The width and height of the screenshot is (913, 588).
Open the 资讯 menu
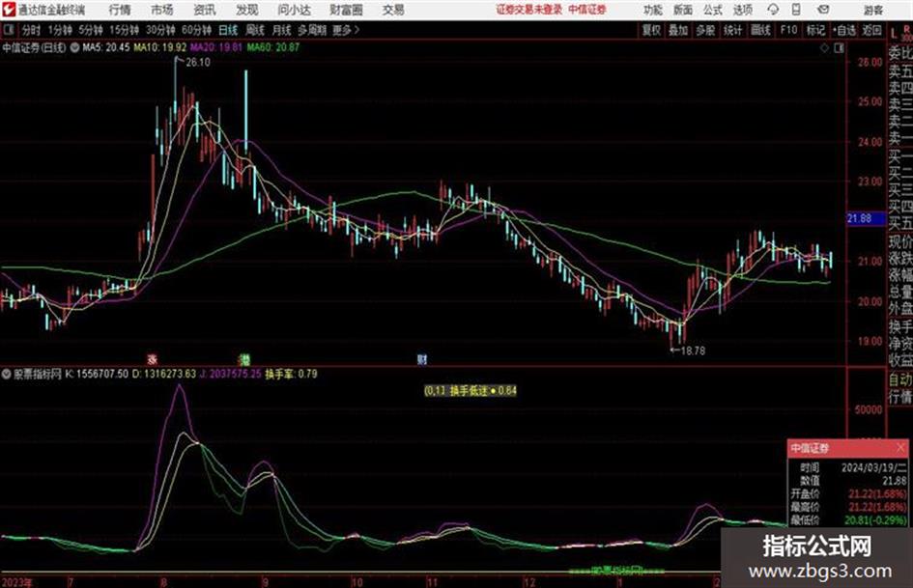[205, 10]
